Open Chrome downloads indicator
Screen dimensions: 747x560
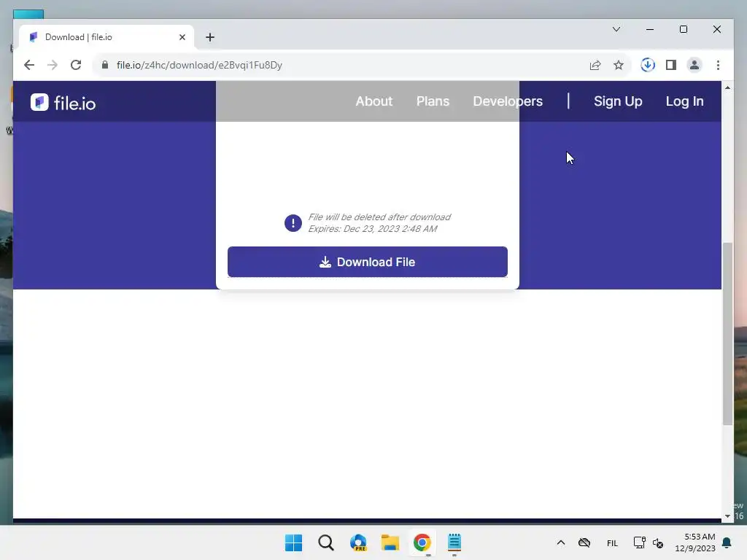click(648, 65)
